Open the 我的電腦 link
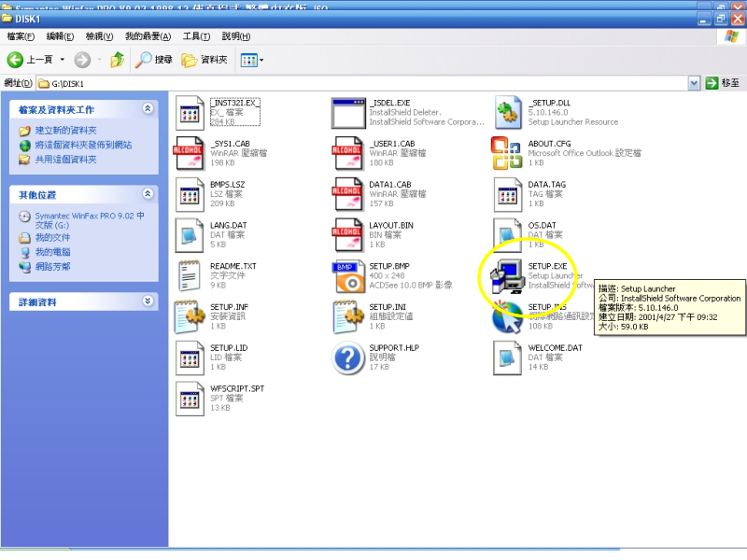The width and height of the screenshot is (747, 560). [x=52, y=252]
